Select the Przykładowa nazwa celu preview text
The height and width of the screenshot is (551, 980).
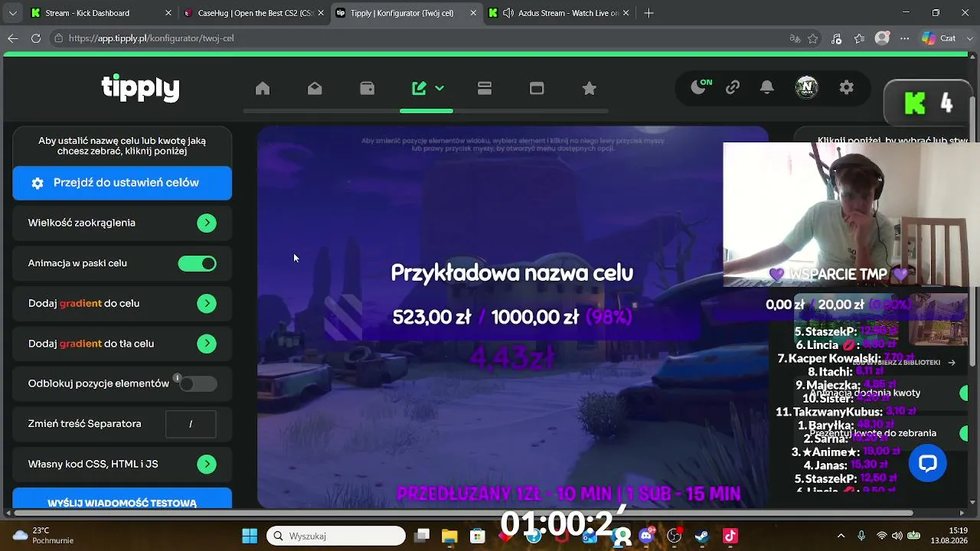pos(512,273)
